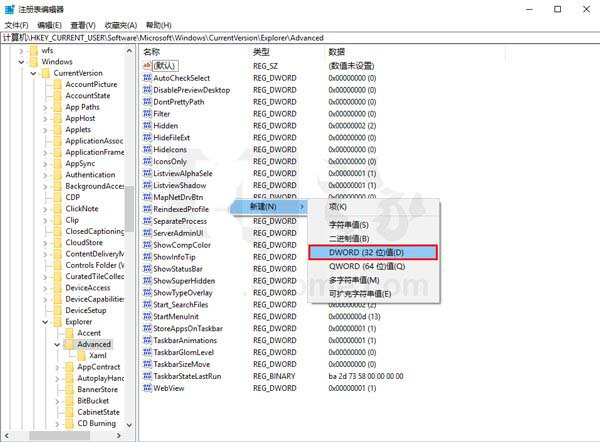This screenshot has height=442, width=600.
Task: Collapse the Advanced tree node
Action: [x=57, y=344]
